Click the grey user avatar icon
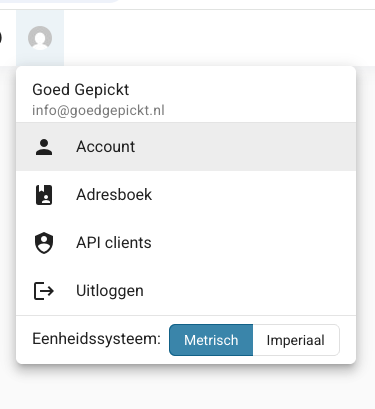This screenshot has height=409, width=375. 40,38
